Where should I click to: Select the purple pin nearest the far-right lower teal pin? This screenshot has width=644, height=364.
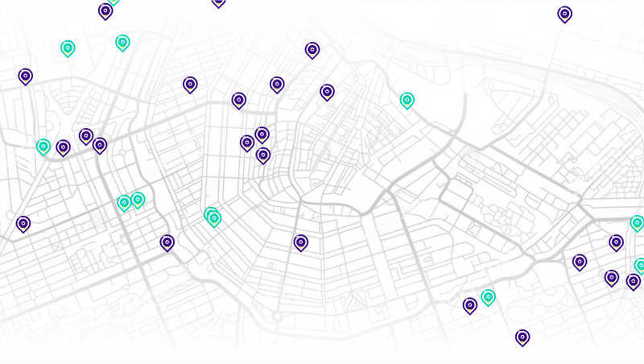tap(634, 282)
